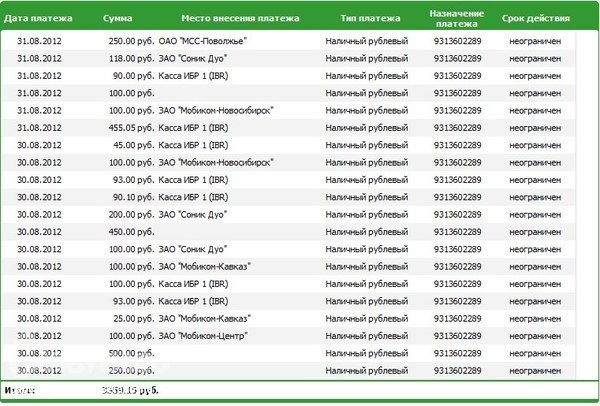Select the ОАО "МСС-Поволжье" payment cell
Viewport: 600px width, 406px height.
click(x=203, y=41)
